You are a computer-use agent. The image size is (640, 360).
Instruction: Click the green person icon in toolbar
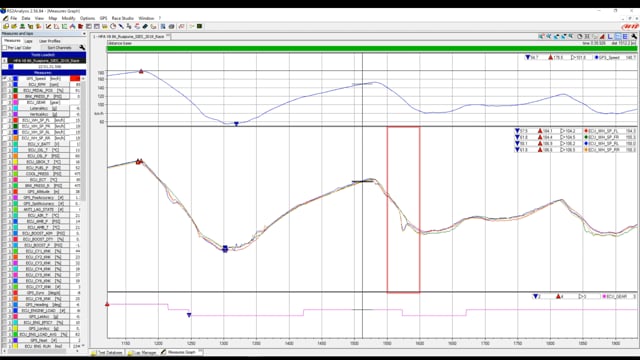(22, 26)
